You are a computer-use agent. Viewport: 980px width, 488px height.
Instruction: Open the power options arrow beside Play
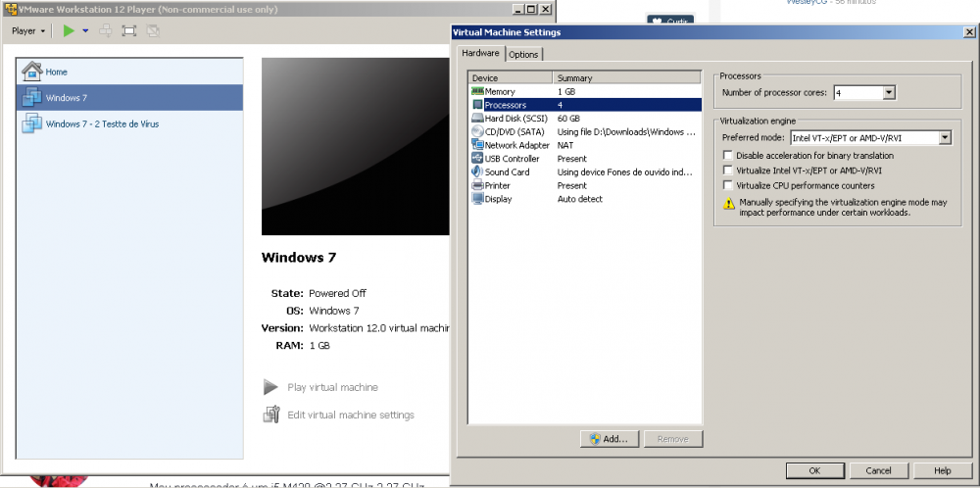click(x=85, y=30)
